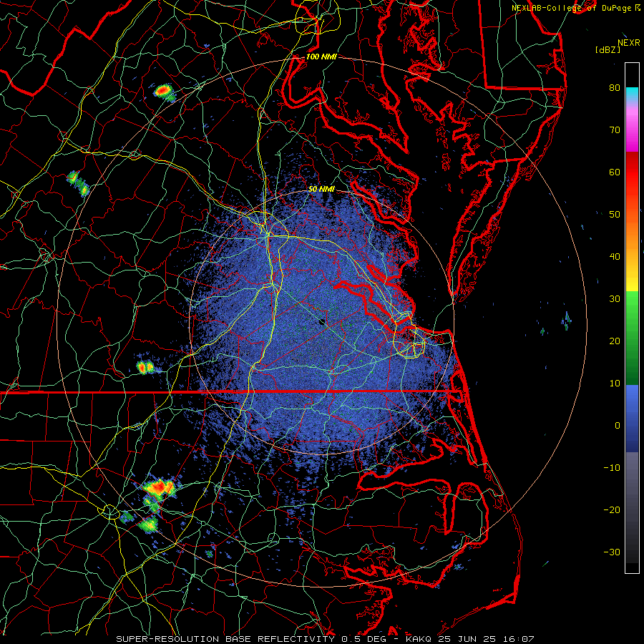Select the 20 value on the dBZ scale
The height and width of the screenshot is (644, 644).
[615, 341]
